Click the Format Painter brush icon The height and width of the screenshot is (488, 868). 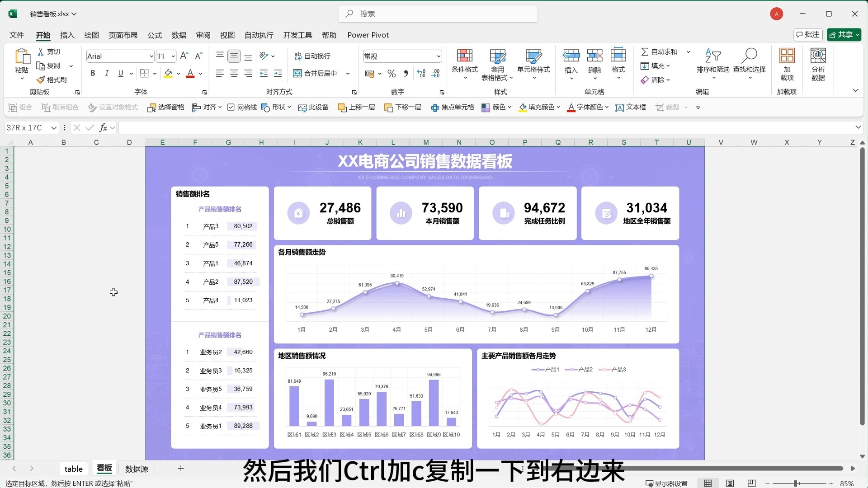(41, 80)
